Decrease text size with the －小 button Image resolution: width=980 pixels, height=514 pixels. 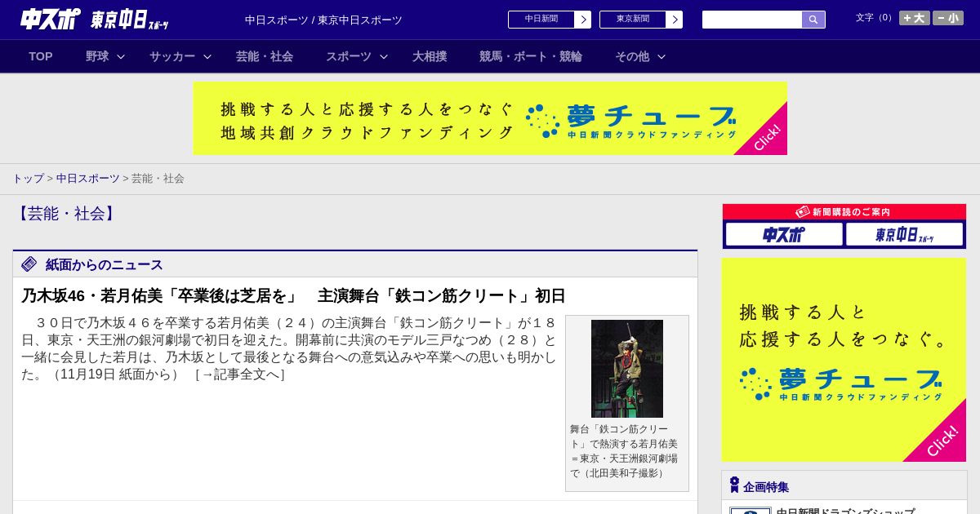(x=948, y=18)
